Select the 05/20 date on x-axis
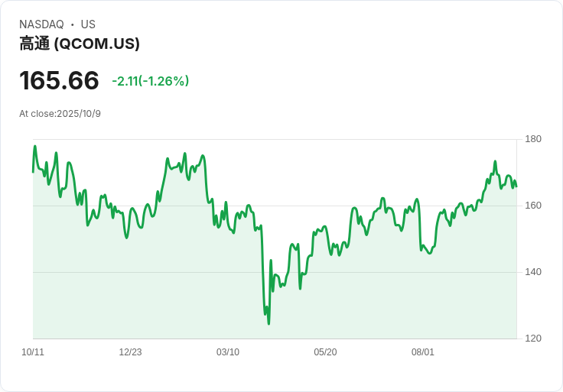 pos(325,352)
